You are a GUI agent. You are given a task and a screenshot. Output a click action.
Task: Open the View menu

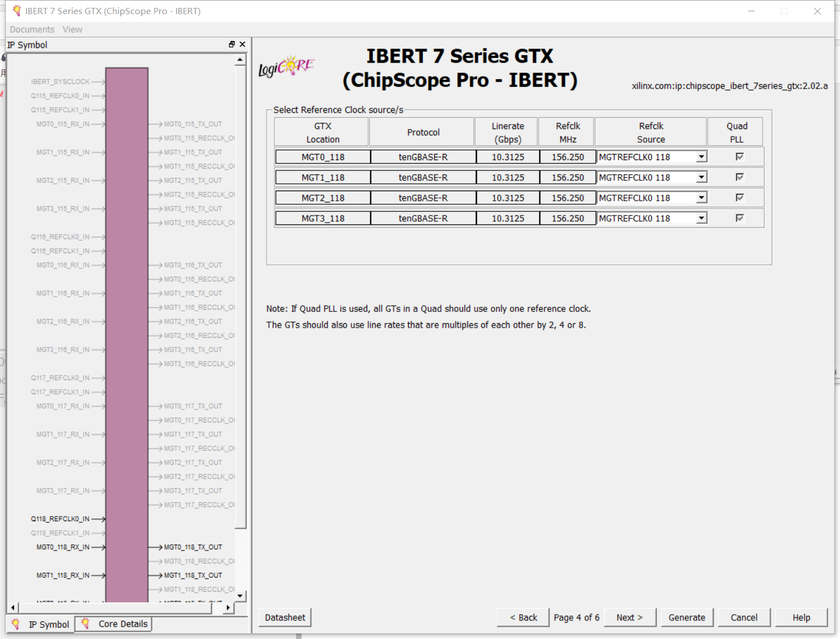[72, 29]
